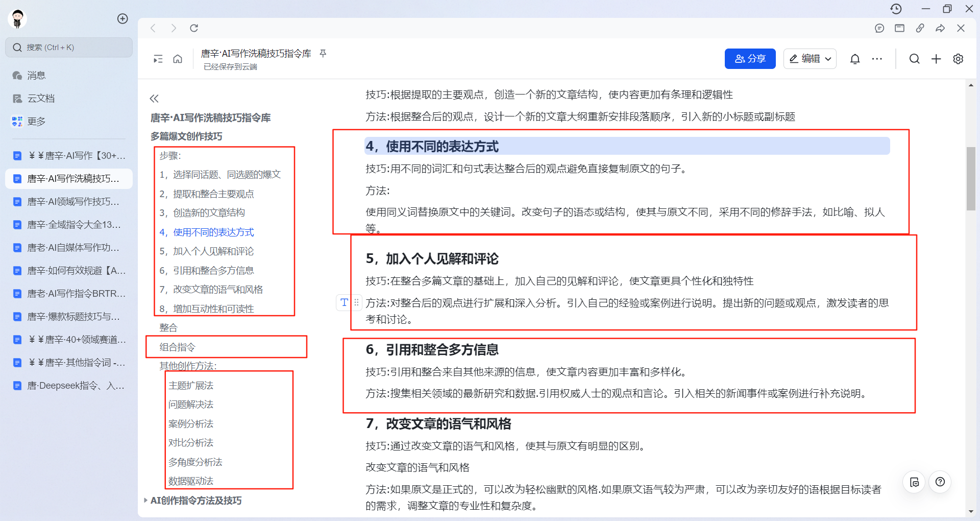Image resolution: width=980 pixels, height=521 pixels.
Task: Go back with the left arrow
Action: coord(153,28)
